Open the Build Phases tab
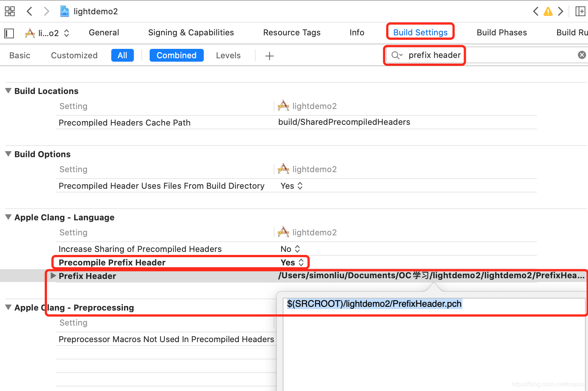The width and height of the screenshot is (588, 391). [502, 33]
